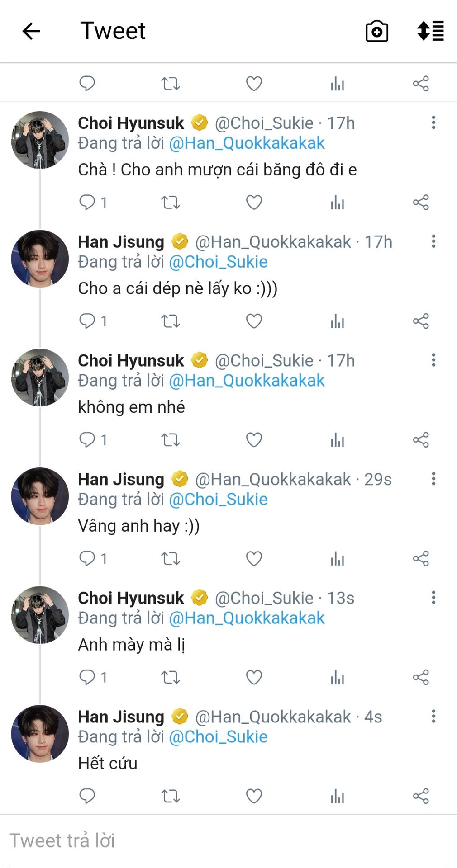Like the "Vâng anh hay :))" tweet

pos(254,559)
